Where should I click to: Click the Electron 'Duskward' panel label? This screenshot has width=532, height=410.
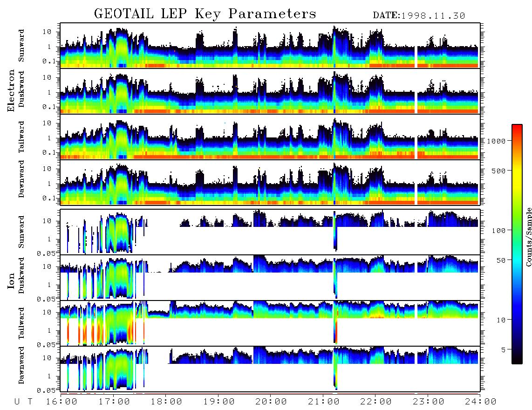point(21,89)
